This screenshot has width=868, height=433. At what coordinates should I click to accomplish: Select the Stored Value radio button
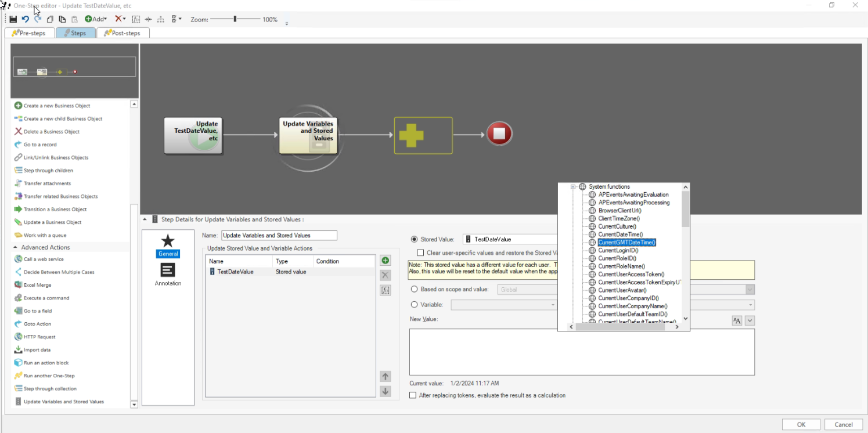coord(413,239)
